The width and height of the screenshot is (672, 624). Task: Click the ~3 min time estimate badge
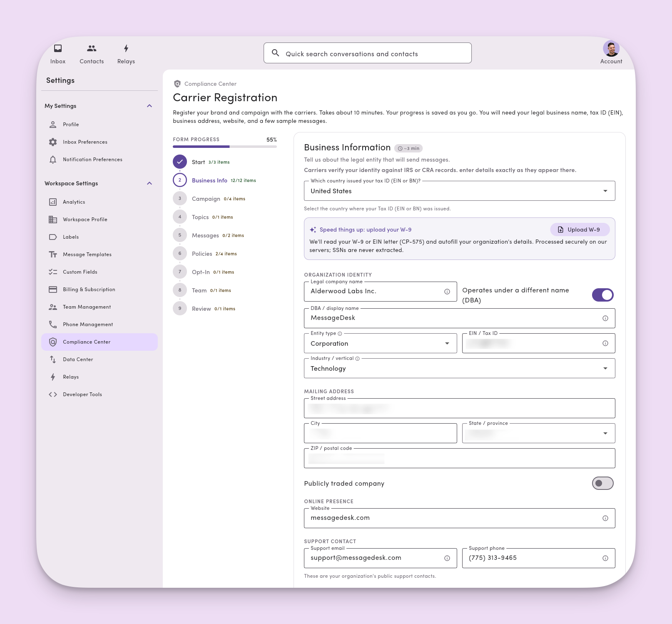click(x=408, y=148)
